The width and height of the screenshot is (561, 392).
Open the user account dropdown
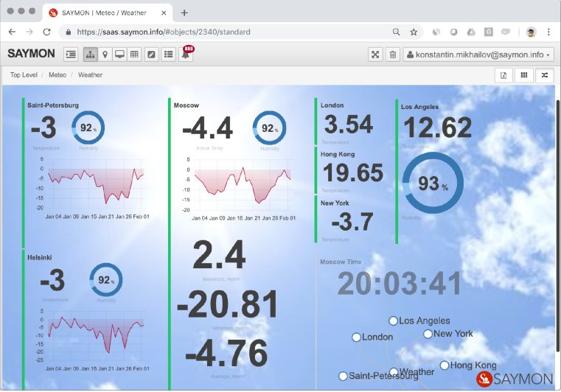point(478,55)
